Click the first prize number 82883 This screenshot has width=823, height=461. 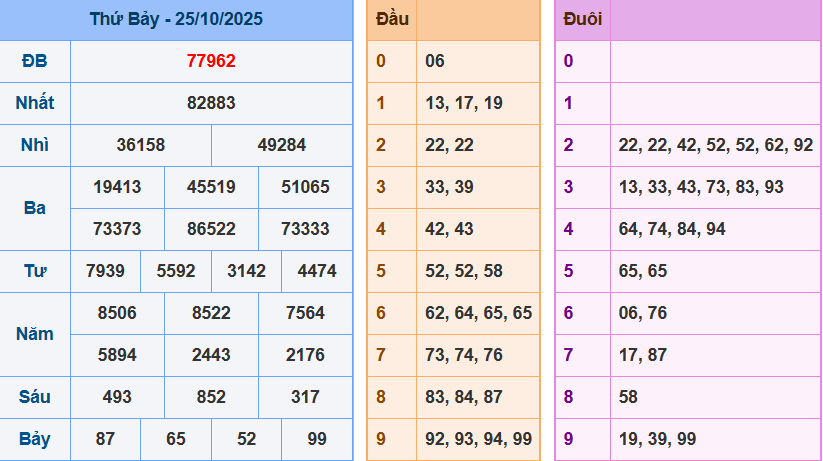(211, 103)
